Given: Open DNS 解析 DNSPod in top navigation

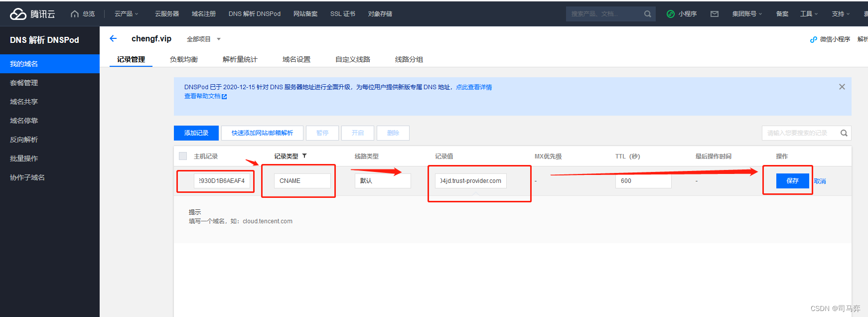Looking at the screenshot, I should click(254, 14).
